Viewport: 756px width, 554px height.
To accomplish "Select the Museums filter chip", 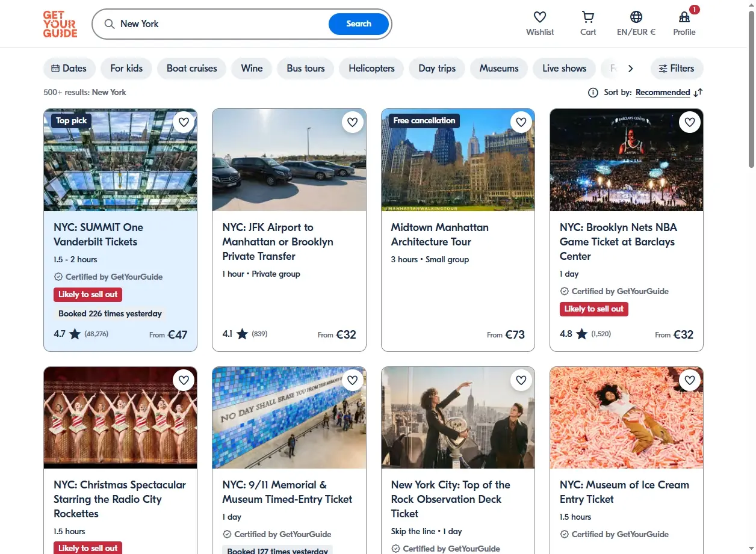I will 499,69.
